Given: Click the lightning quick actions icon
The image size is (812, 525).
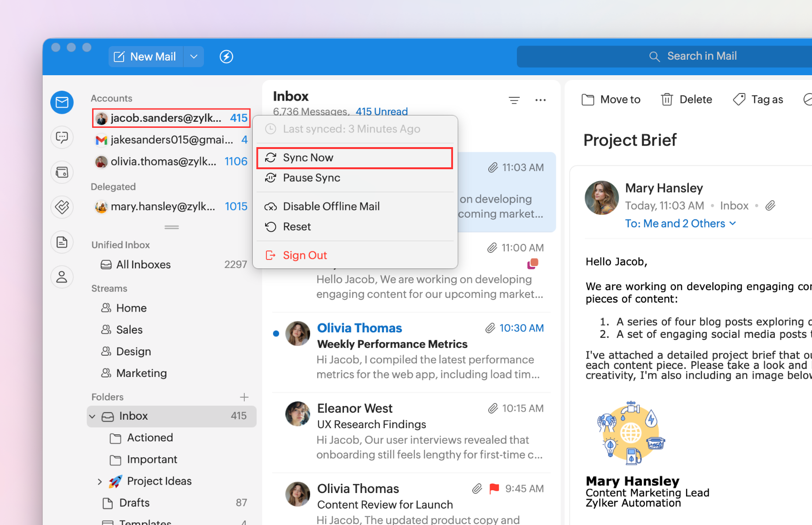Looking at the screenshot, I should 226,57.
